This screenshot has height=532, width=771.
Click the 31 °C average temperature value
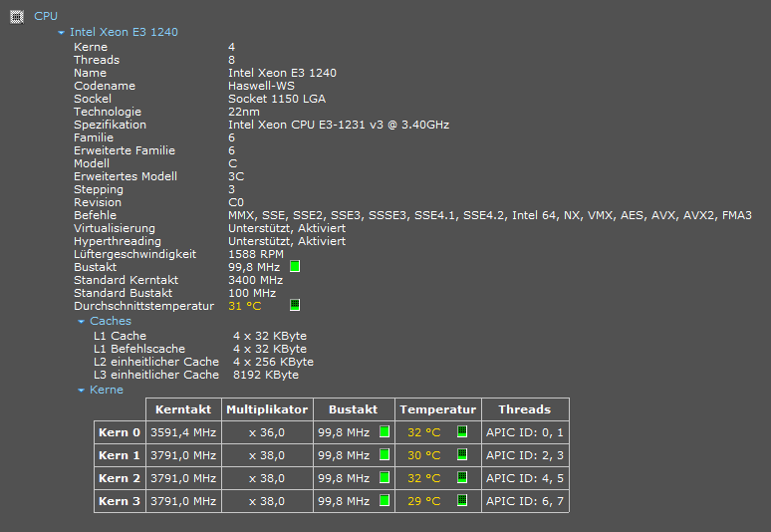point(244,306)
